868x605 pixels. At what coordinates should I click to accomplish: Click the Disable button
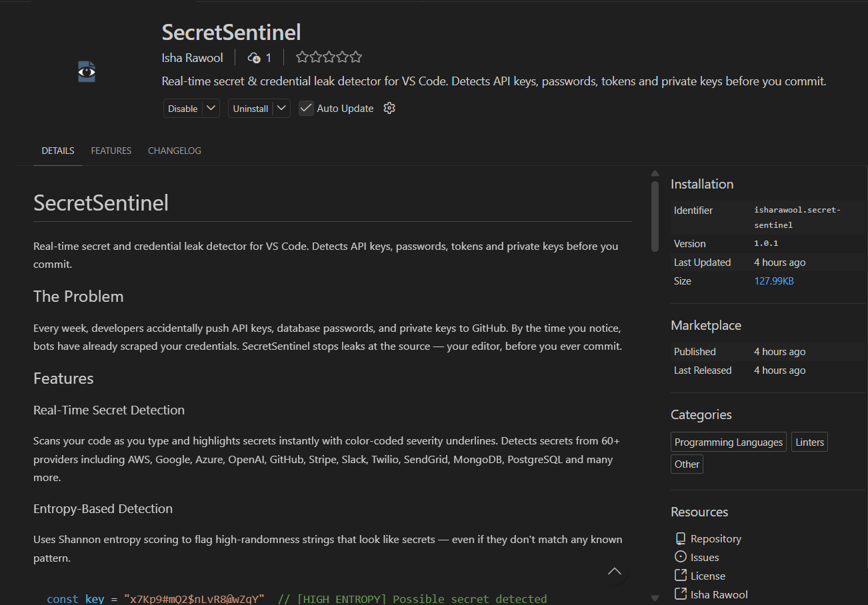point(183,109)
